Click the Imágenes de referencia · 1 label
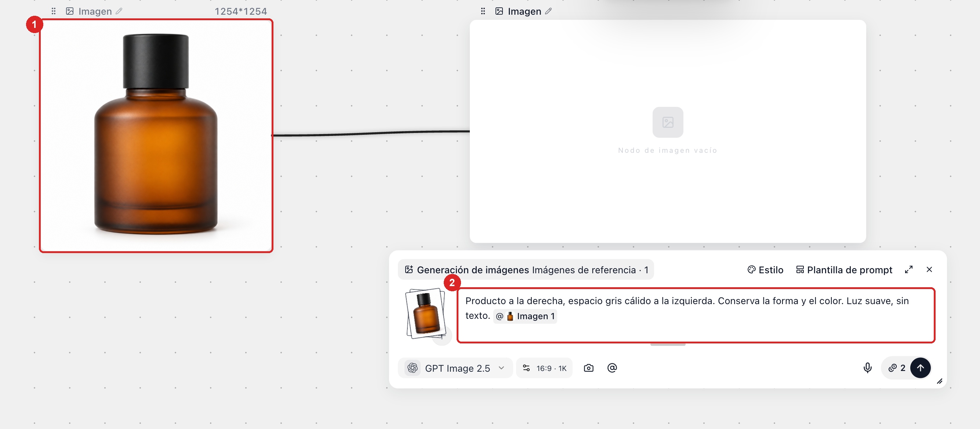Viewport: 980px width, 429px height. click(x=590, y=270)
